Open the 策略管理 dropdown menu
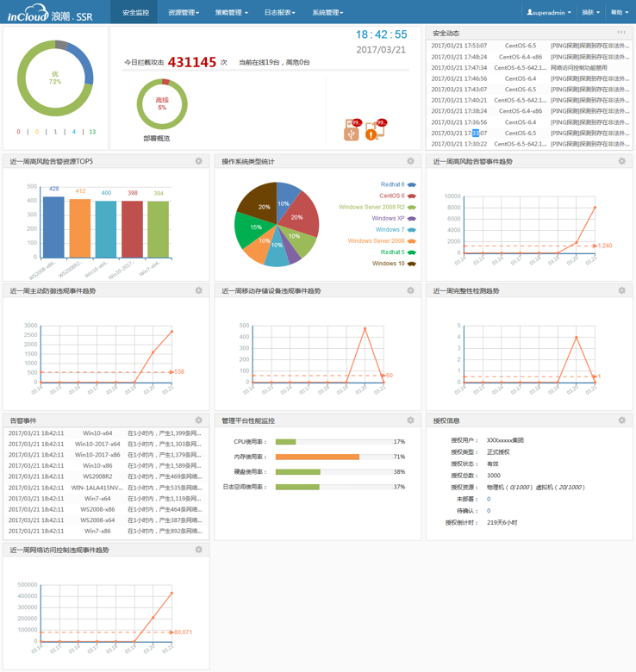 click(x=231, y=13)
